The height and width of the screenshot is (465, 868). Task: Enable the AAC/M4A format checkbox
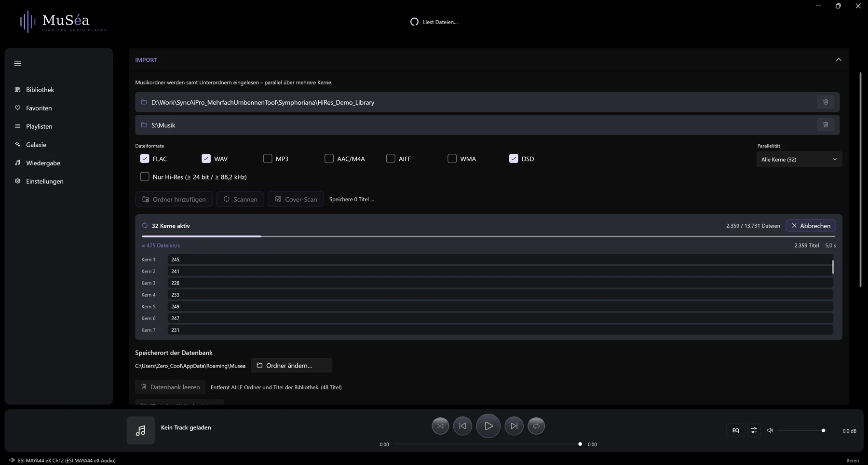pyautogui.click(x=329, y=159)
